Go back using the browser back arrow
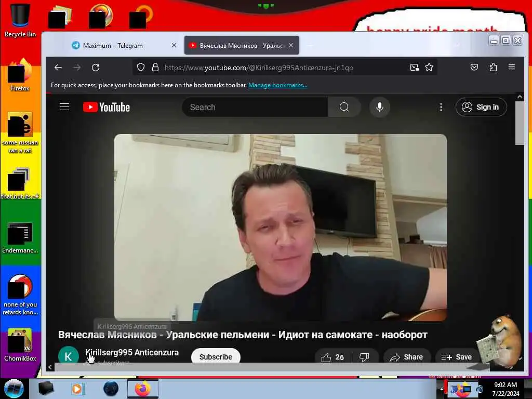Image resolution: width=532 pixels, height=399 pixels. point(58,68)
